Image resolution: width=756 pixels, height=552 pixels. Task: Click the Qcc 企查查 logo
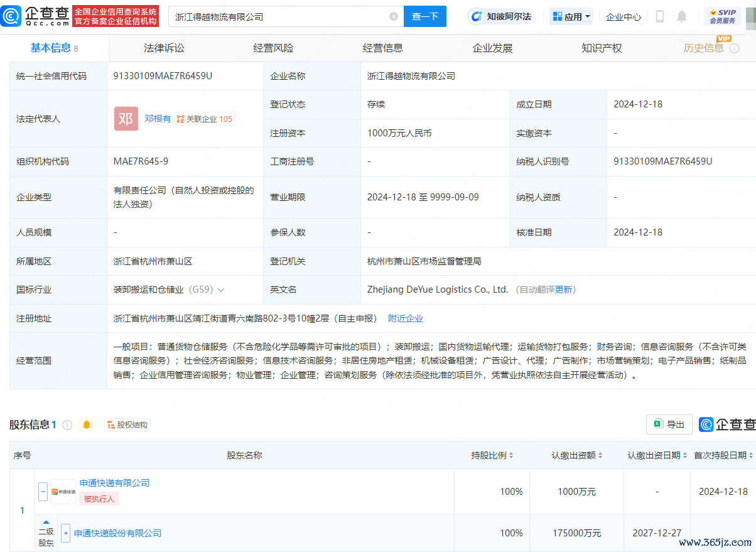(35, 16)
